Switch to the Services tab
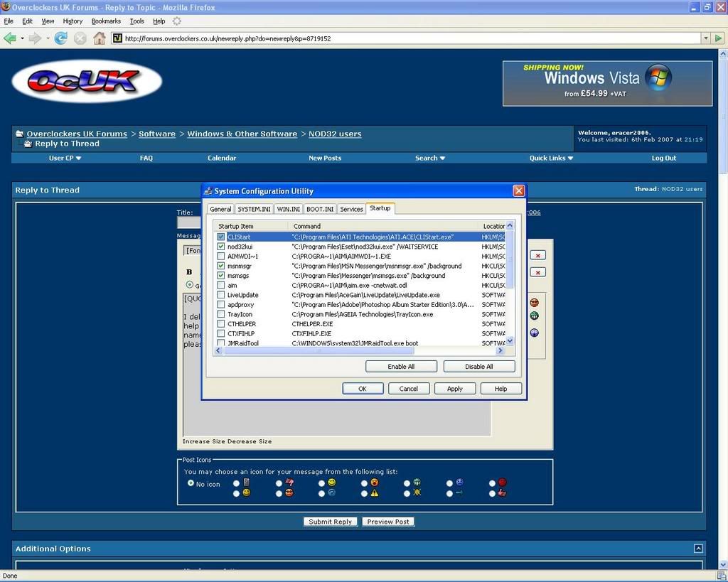The width and height of the screenshot is (728, 582). pyautogui.click(x=351, y=210)
